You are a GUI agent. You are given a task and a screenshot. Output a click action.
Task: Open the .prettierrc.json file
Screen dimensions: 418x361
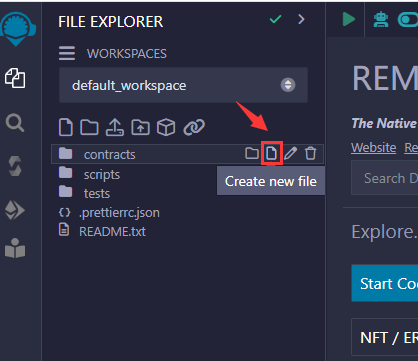(109, 212)
